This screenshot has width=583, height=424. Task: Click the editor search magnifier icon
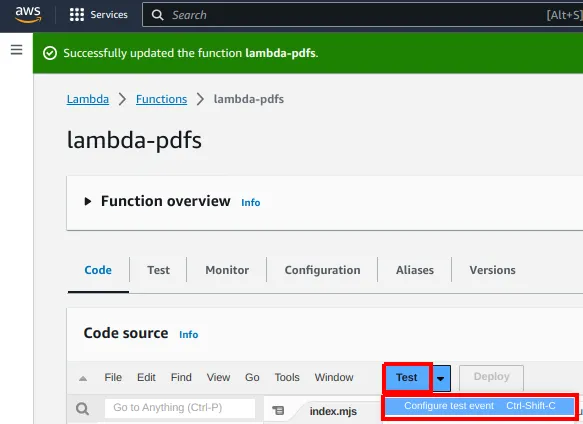tap(82, 409)
